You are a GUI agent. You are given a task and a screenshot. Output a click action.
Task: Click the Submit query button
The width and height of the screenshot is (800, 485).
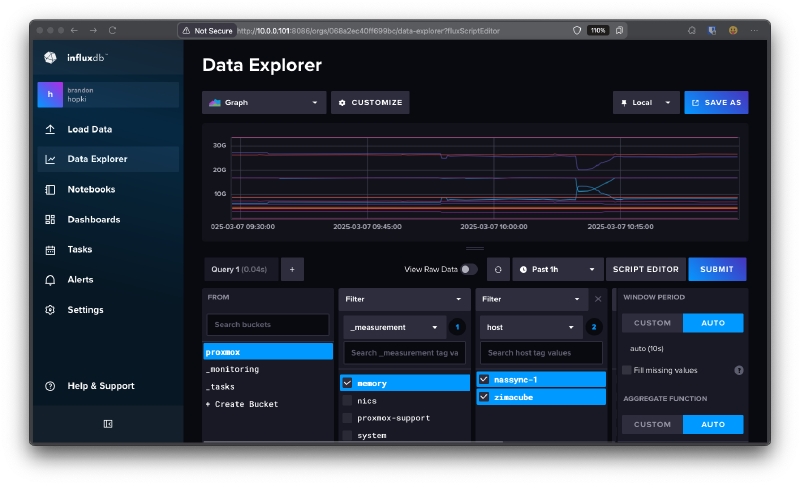pyautogui.click(x=716, y=269)
